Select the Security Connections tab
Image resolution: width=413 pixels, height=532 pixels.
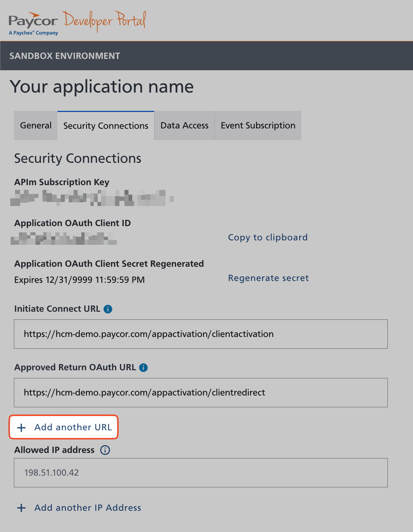[106, 126]
